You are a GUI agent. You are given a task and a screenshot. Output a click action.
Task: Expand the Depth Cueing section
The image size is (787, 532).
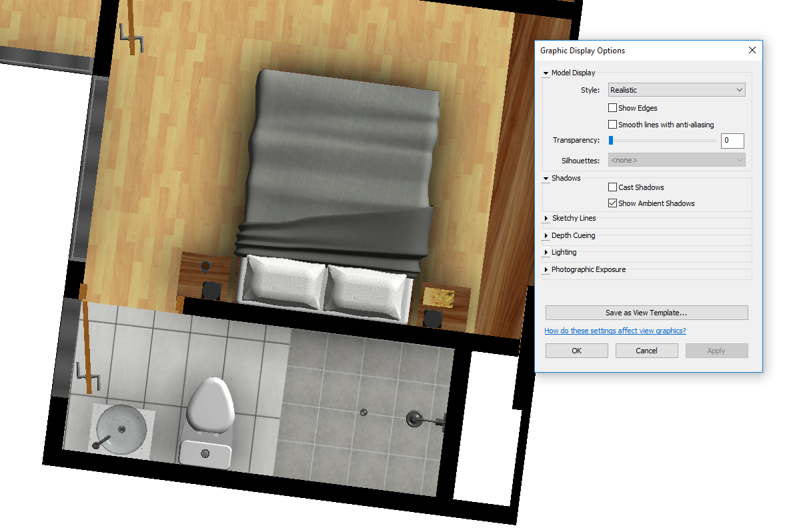(x=545, y=235)
